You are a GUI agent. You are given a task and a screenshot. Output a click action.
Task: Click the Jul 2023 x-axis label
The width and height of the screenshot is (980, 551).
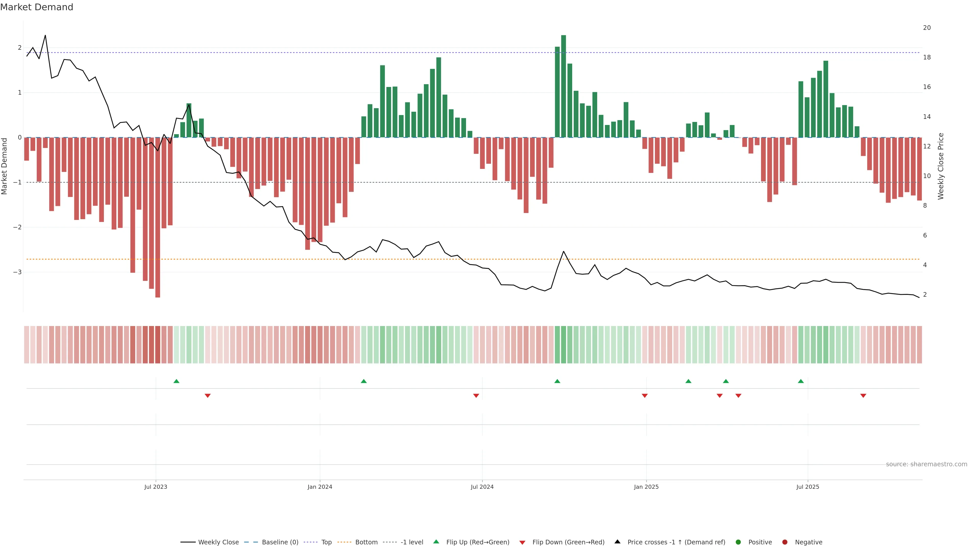click(x=156, y=487)
